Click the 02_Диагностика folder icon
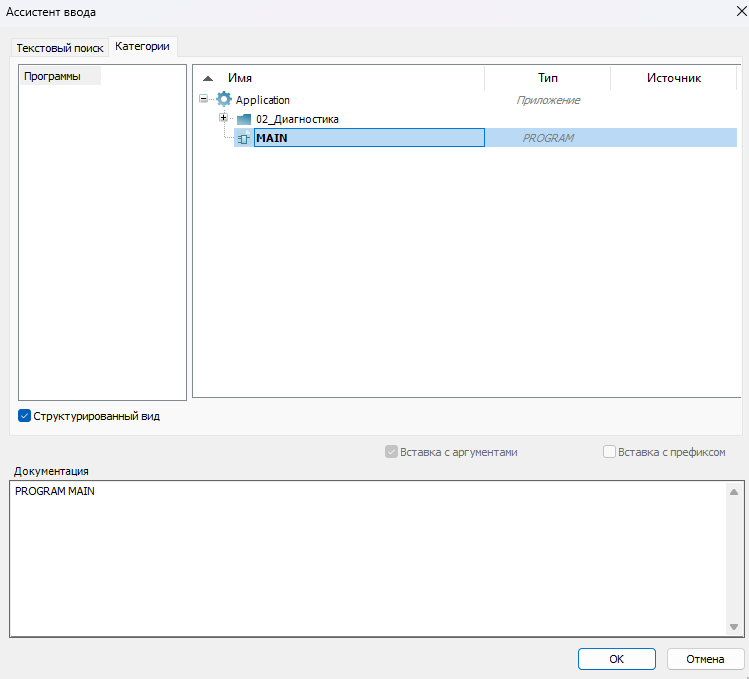Viewport: 749px width, 679px height. click(244, 119)
